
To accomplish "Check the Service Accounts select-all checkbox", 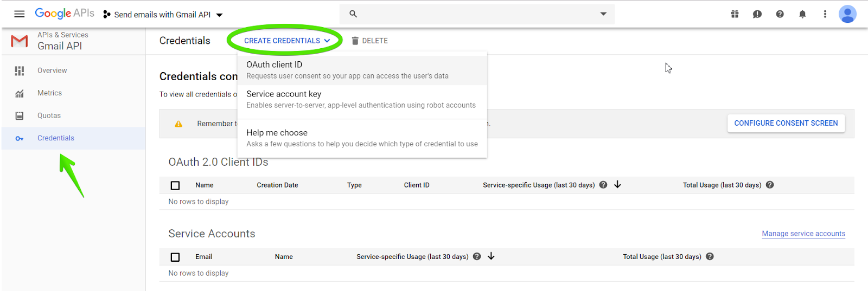I will tap(175, 257).
